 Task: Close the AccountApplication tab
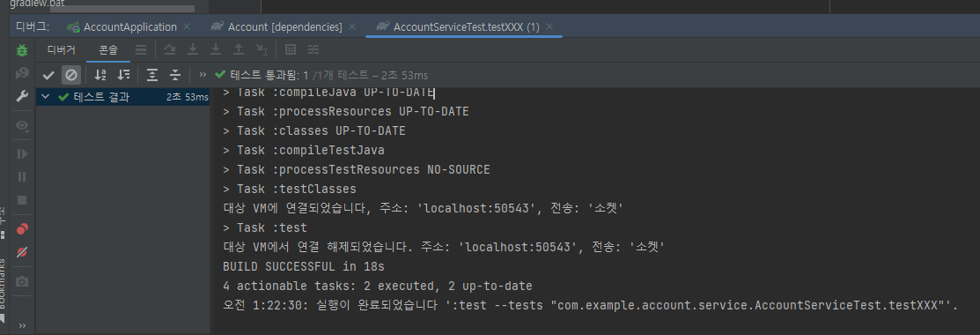tap(187, 27)
